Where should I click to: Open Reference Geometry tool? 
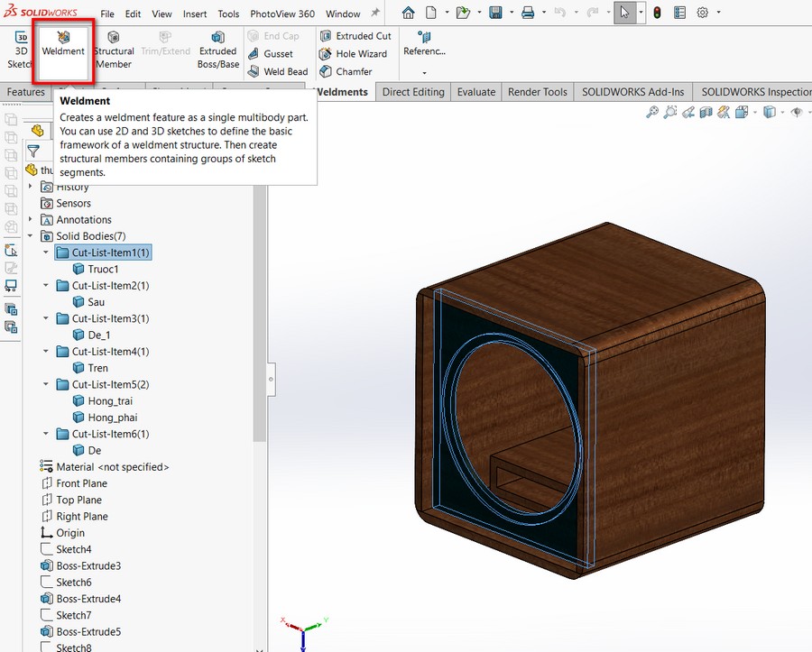(x=424, y=43)
